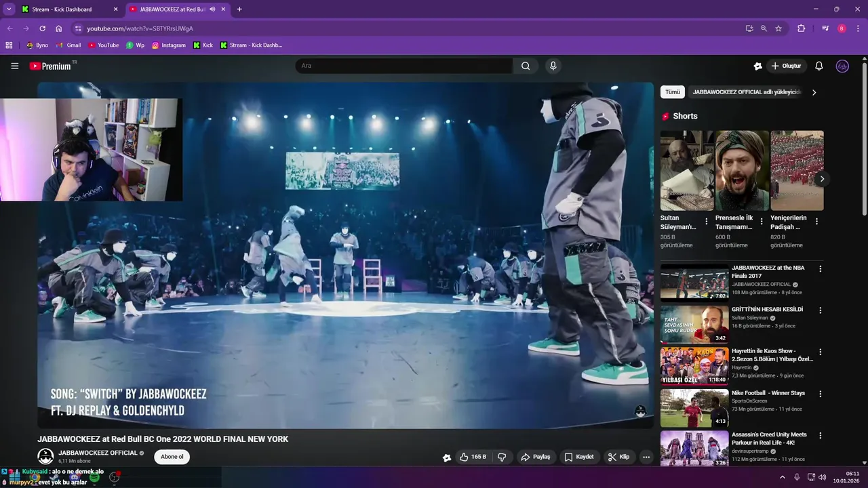
Task: Open Hayrettin ile Kaos Show video title
Action: pos(772,354)
